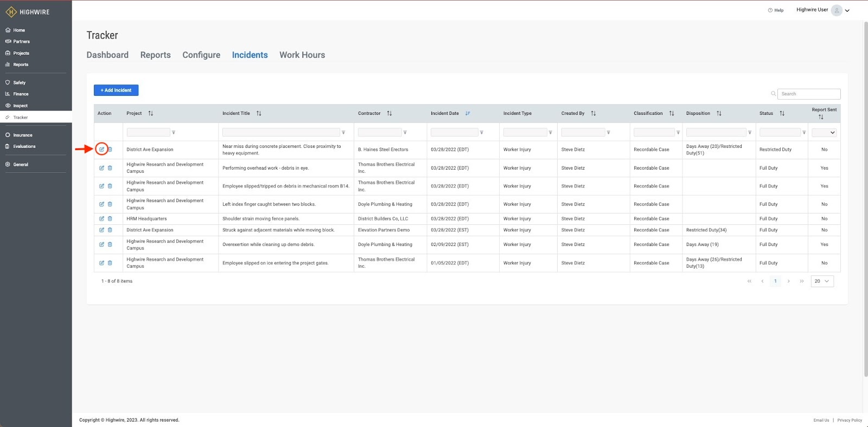Sort table by Contractor column

[390, 113]
